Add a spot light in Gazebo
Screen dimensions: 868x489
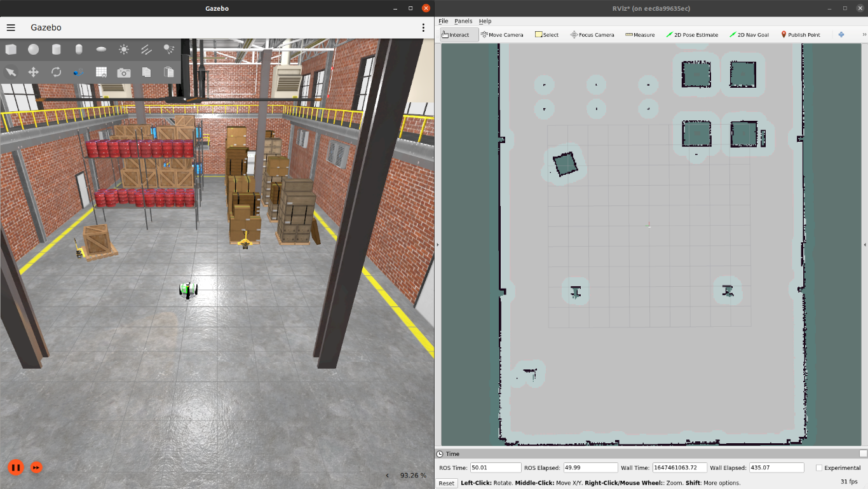[x=169, y=50]
